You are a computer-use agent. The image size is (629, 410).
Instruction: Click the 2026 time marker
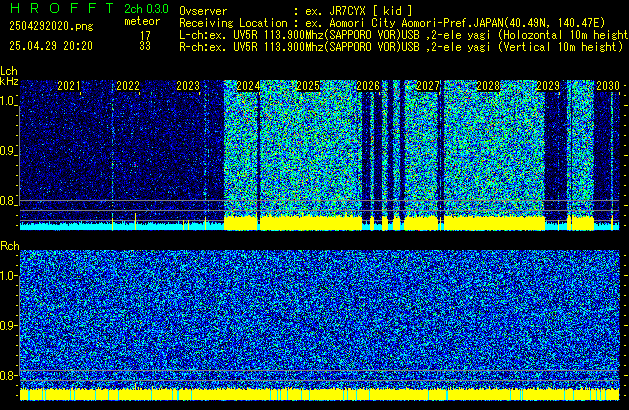tap(368, 86)
